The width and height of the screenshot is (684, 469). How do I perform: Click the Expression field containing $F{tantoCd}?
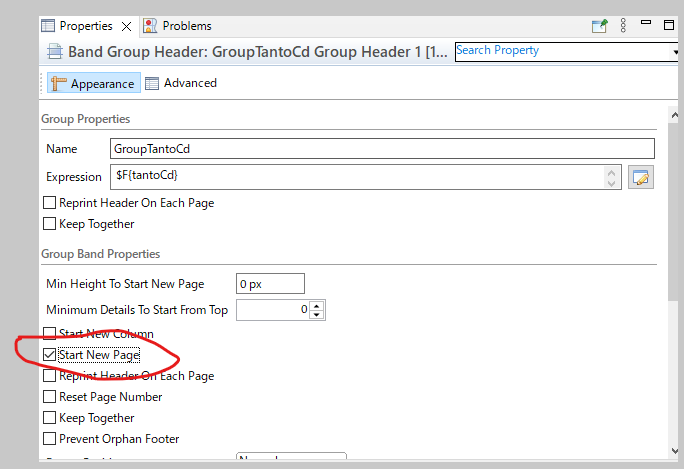[357, 177]
